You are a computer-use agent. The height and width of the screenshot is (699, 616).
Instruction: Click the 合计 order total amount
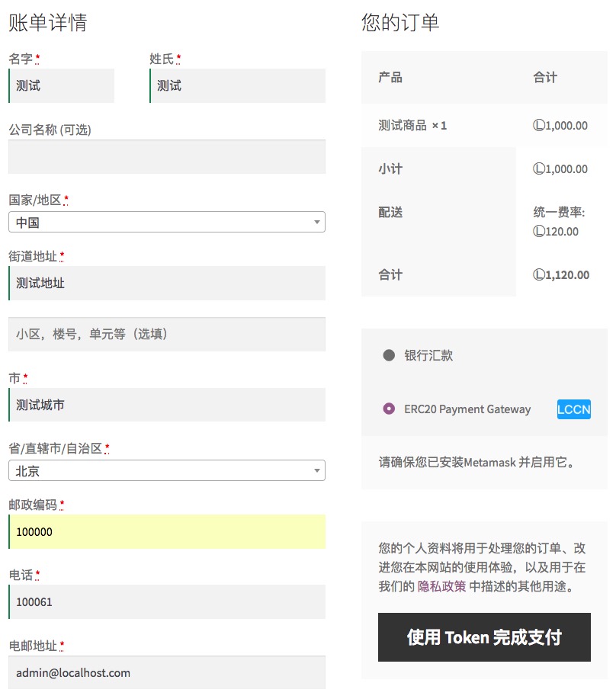tap(561, 275)
